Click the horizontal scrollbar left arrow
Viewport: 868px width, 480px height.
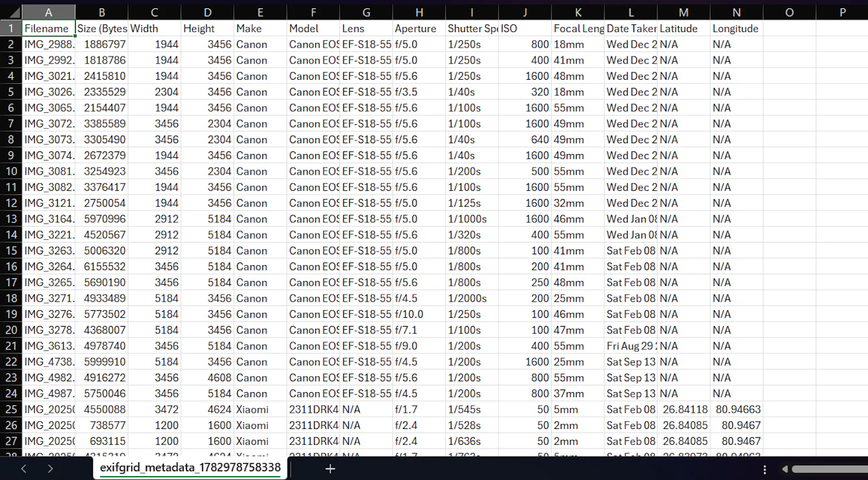tap(785, 469)
